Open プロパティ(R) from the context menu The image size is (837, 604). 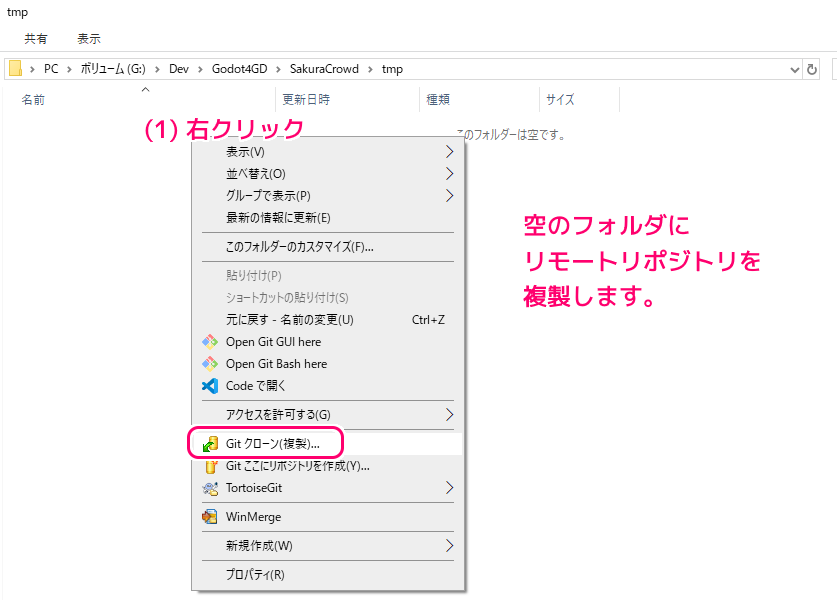click(x=255, y=575)
